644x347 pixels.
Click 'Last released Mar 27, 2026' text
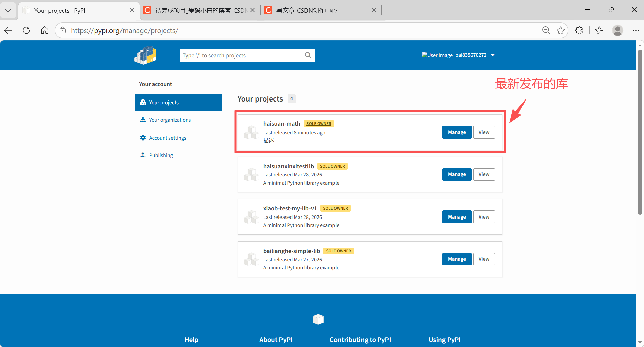[x=292, y=260]
